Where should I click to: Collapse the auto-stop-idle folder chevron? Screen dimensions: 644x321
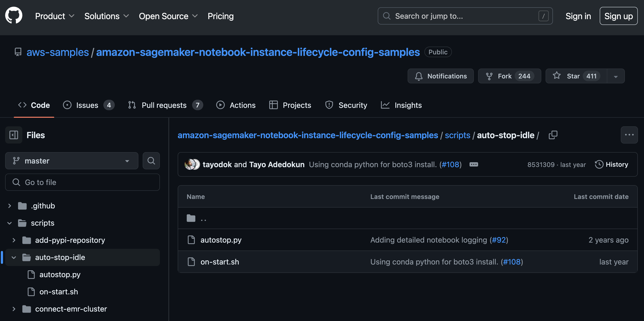click(14, 257)
